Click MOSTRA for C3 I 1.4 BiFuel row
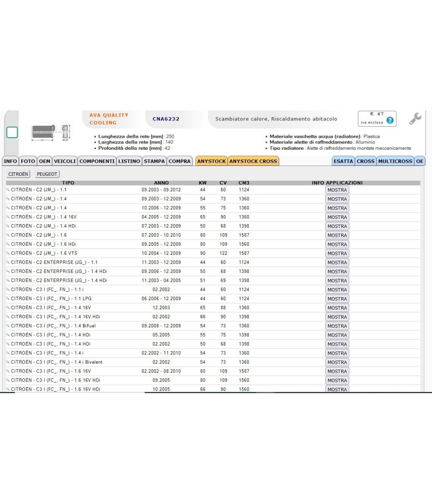 pyautogui.click(x=337, y=326)
